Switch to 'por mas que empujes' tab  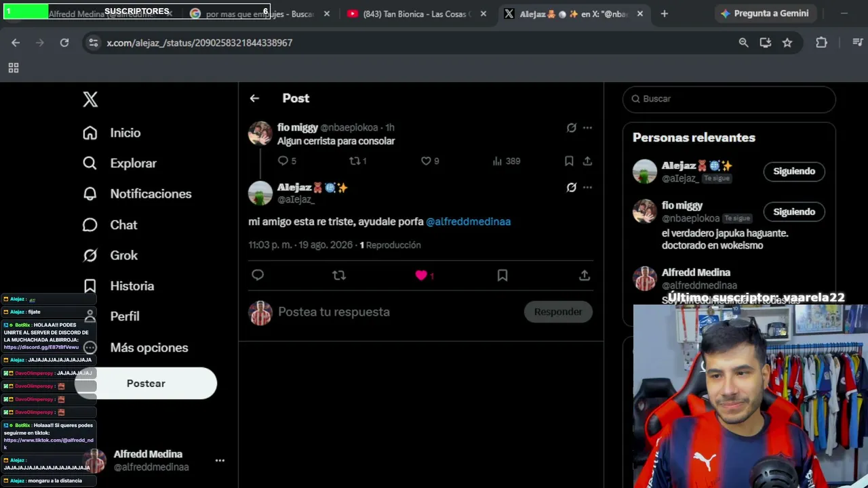coord(260,14)
